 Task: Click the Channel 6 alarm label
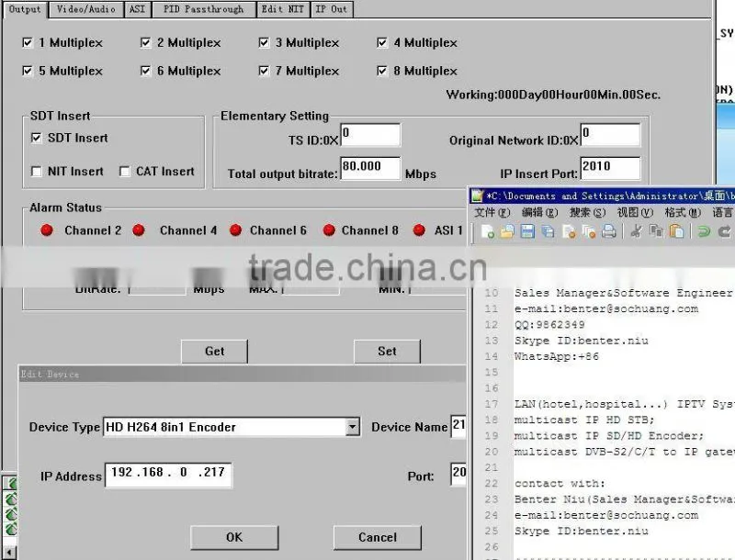coord(278,230)
